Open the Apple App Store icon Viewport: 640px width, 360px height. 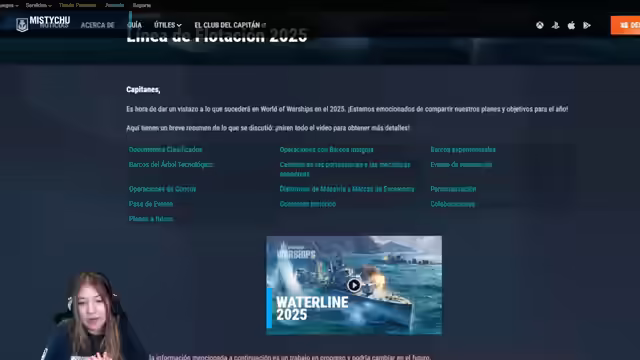pos(571,25)
